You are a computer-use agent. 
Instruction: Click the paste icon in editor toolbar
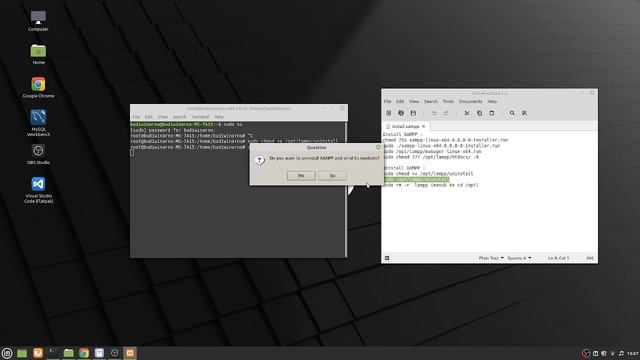491,113
